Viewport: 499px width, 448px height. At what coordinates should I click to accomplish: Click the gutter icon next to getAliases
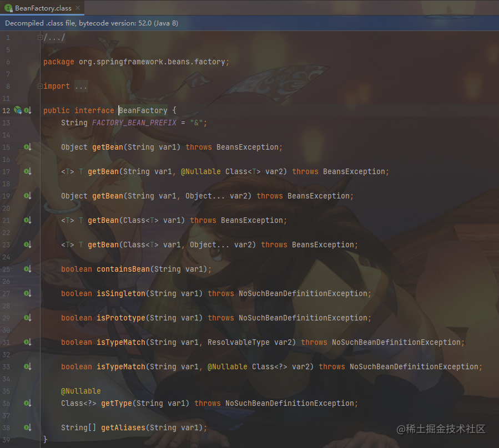(x=28, y=427)
